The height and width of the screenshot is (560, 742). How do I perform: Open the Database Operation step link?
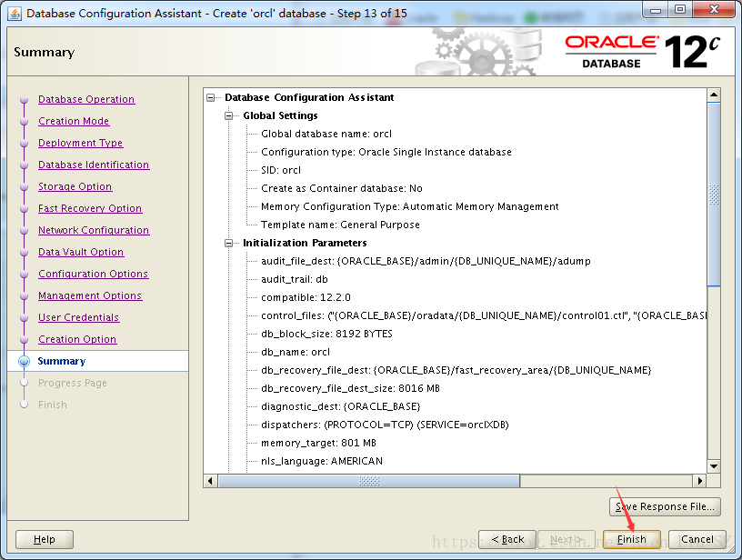tap(86, 99)
